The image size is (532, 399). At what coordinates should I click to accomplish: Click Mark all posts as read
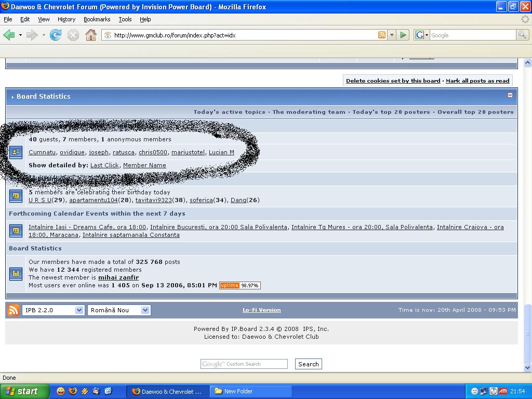pyautogui.click(x=477, y=81)
